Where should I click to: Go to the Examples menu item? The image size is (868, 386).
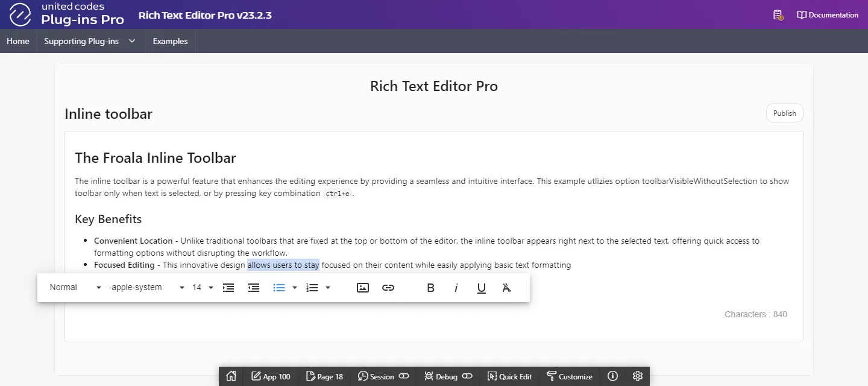click(170, 41)
